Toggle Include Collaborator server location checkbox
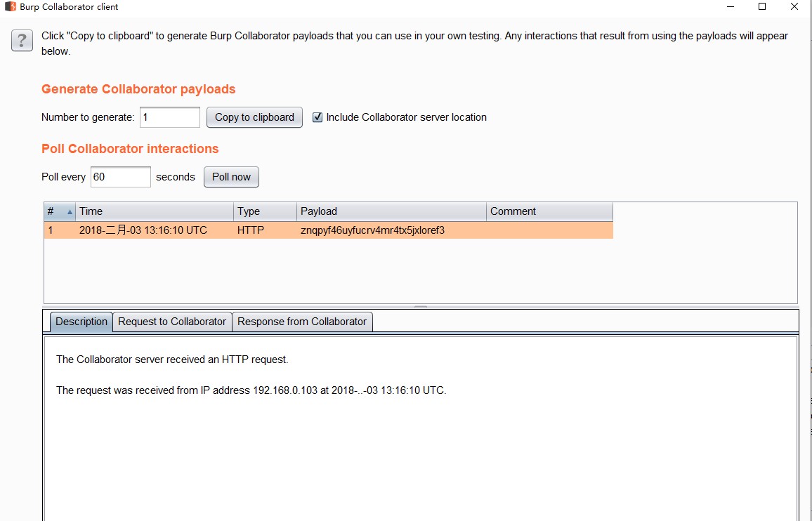This screenshot has height=521, width=812. (317, 117)
